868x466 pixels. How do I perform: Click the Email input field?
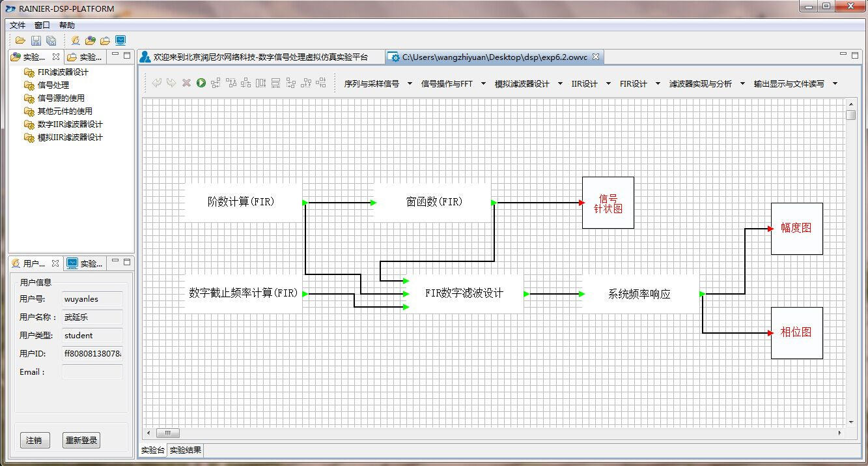click(92, 372)
